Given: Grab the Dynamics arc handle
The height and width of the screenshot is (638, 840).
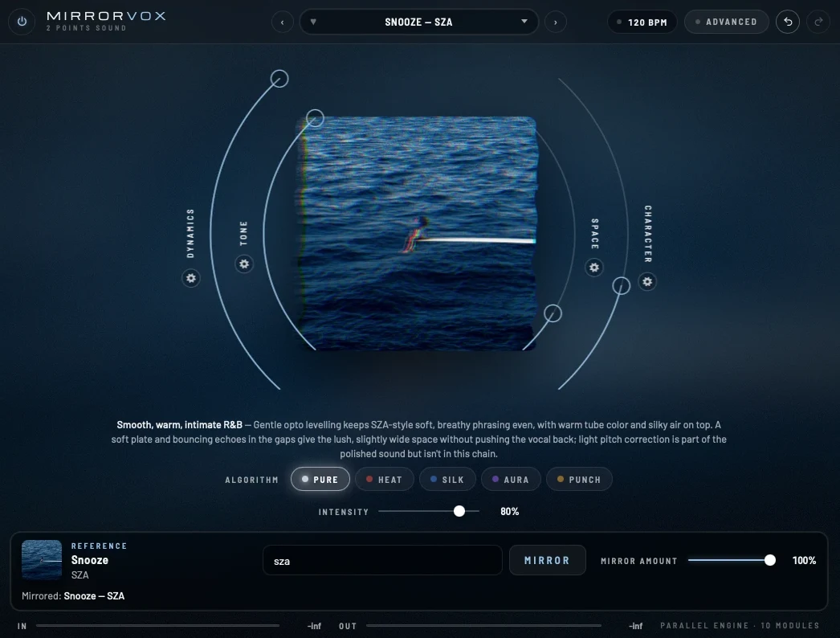Looking at the screenshot, I should [279, 79].
